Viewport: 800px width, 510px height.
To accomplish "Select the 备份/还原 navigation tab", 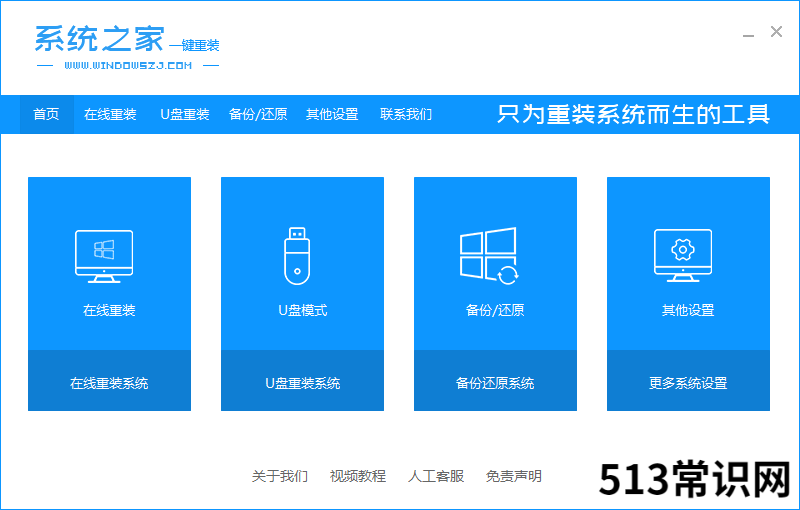I will [258, 114].
